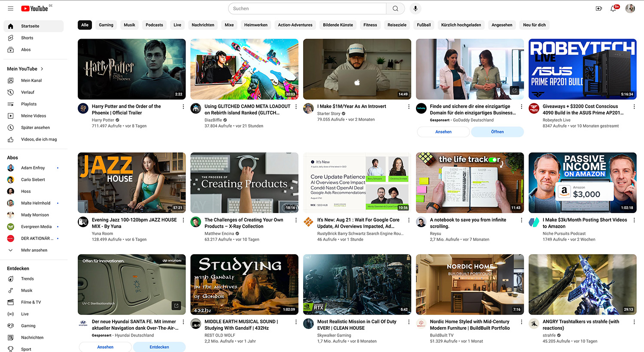Screen dimensions: 644x352
Task: Open Abos in the sidebar
Action: tap(33, 50)
